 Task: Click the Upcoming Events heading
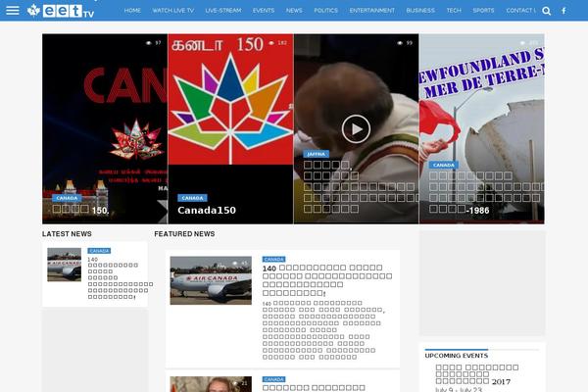457,355
